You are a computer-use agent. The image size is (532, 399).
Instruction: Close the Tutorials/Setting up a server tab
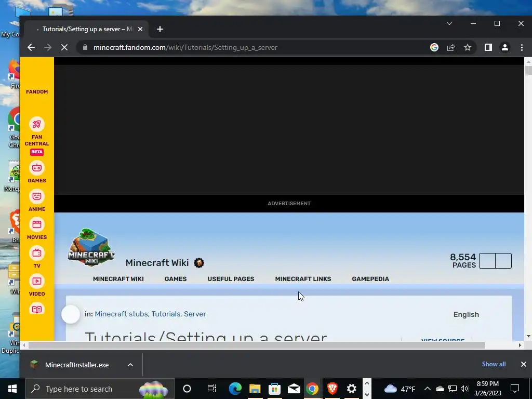pyautogui.click(x=140, y=29)
